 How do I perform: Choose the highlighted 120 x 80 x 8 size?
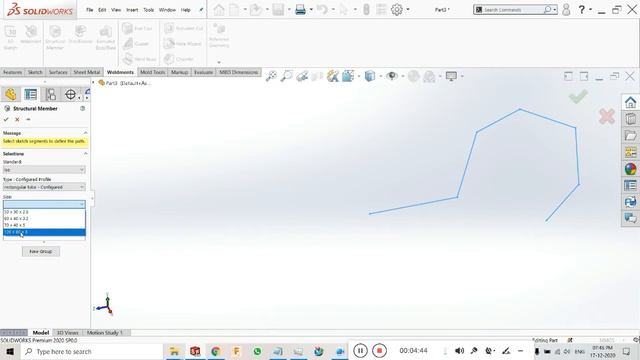pyautogui.click(x=44, y=232)
